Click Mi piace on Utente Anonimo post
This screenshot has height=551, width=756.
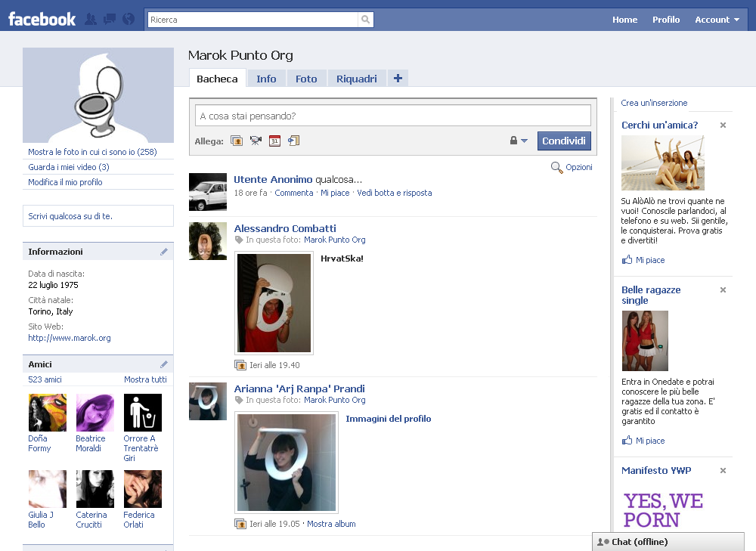[x=335, y=193]
